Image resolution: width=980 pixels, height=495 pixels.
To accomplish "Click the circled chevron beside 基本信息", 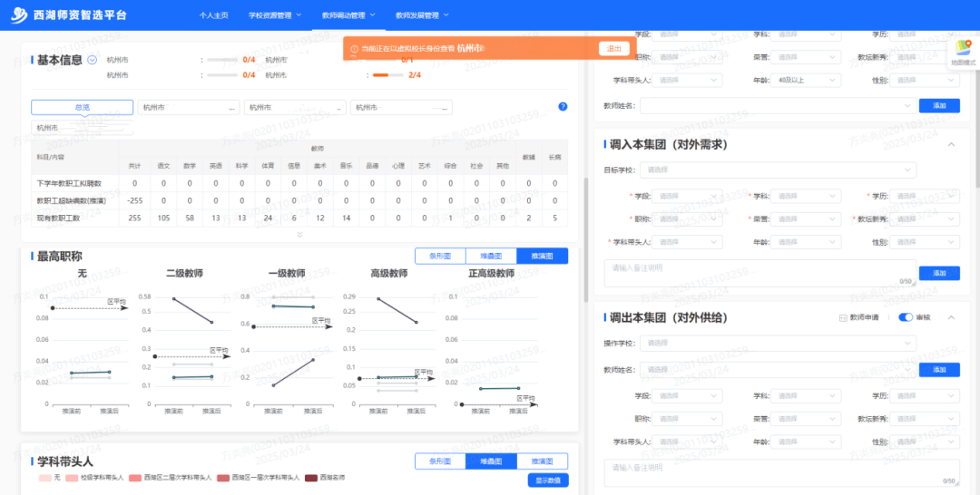I will point(93,60).
